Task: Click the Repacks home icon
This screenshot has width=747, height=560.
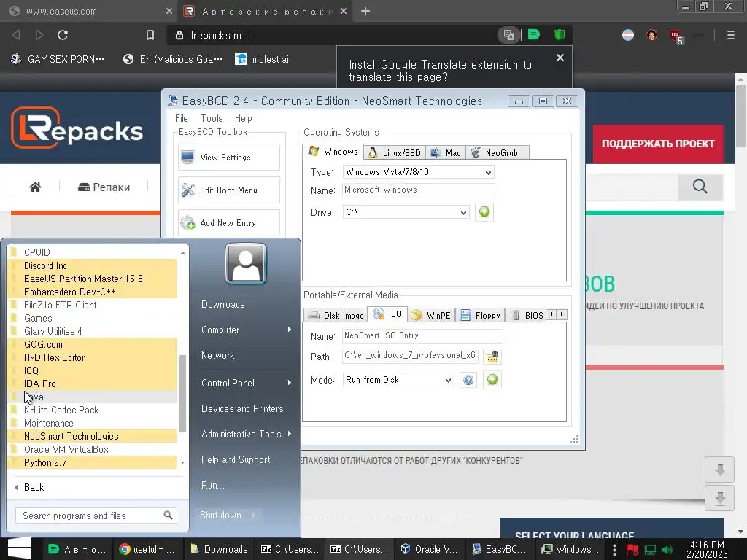Action: click(x=35, y=187)
